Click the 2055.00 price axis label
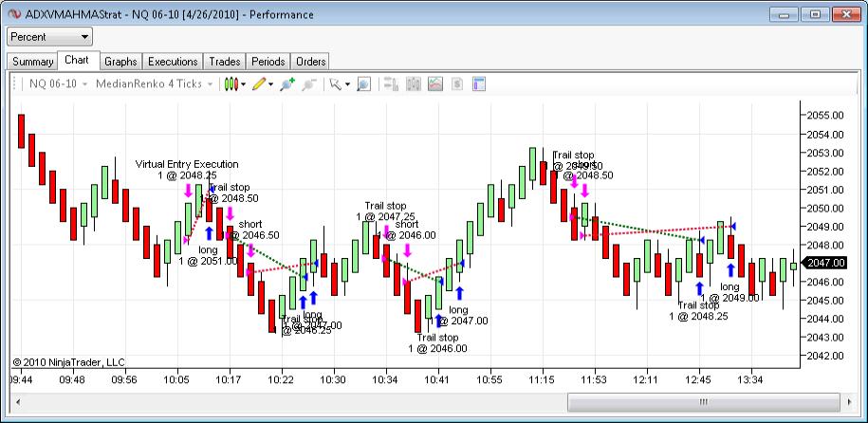The width and height of the screenshot is (868, 423). (826, 115)
